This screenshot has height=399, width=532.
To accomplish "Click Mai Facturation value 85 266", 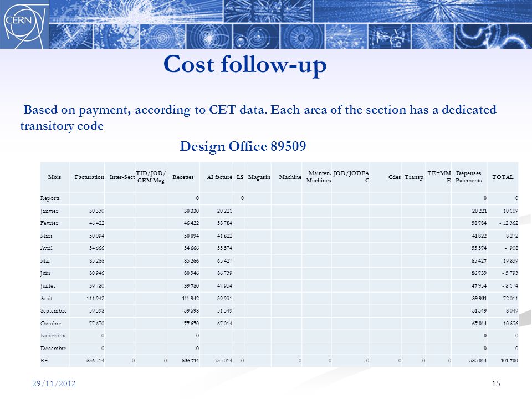I will point(96,261).
